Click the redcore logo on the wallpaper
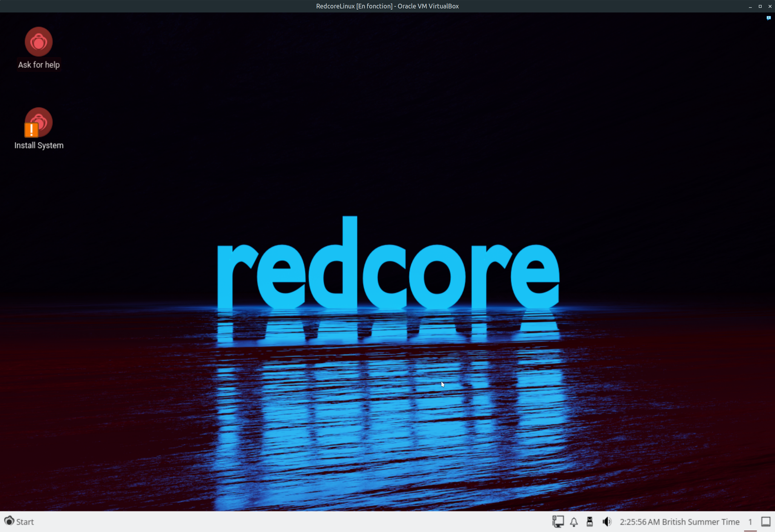 [x=388, y=273]
